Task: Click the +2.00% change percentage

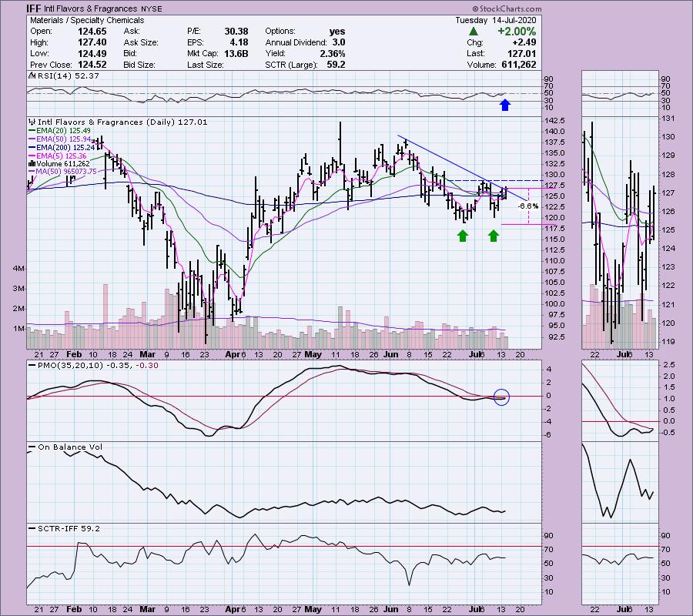Action: pyautogui.click(x=517, y=32)
